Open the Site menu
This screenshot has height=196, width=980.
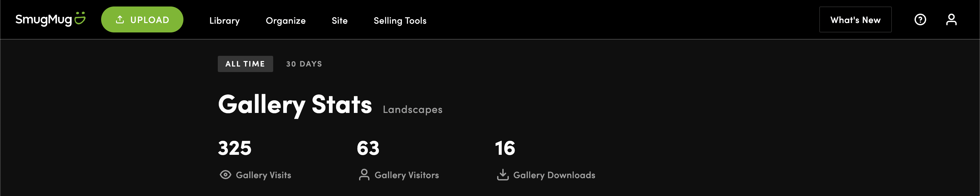click(339, 20)
